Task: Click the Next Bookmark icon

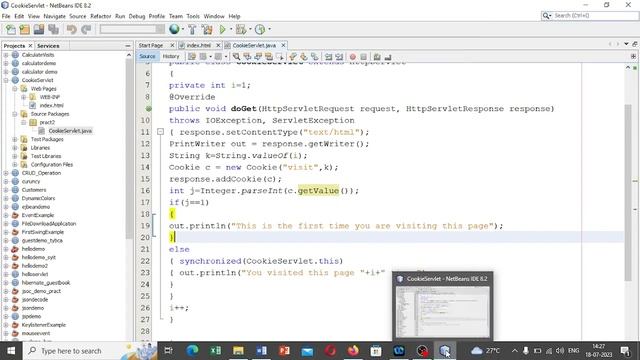Action: (x=304, y=57)
